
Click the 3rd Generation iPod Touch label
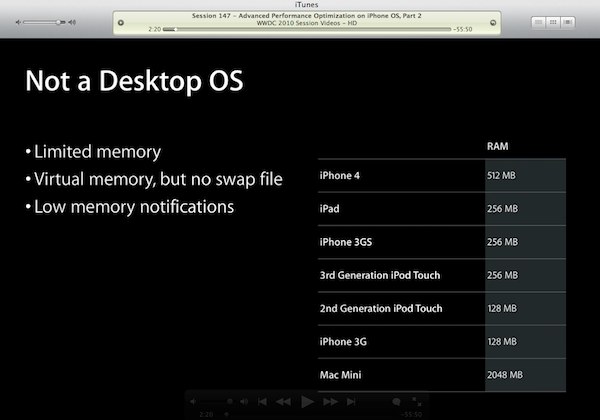(380, 275)
